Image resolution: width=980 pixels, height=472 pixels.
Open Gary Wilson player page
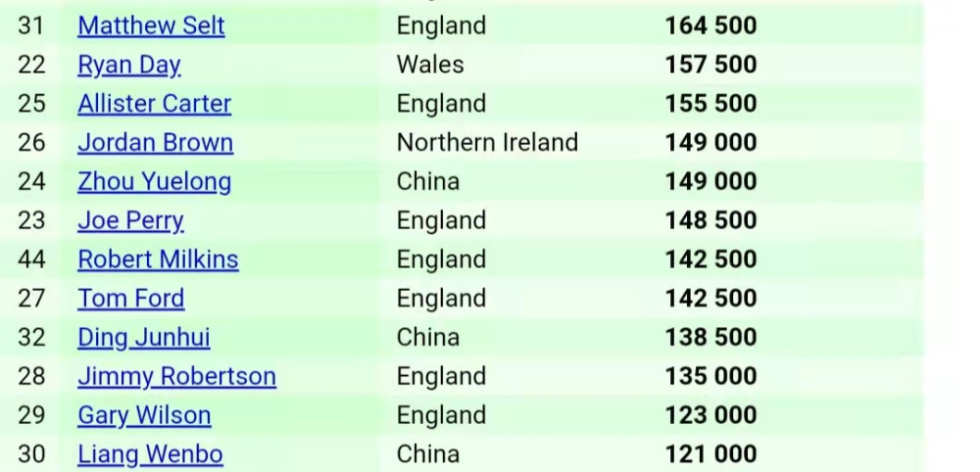(x=144, y=416)
